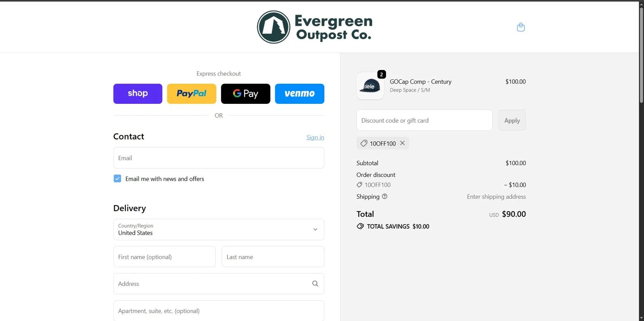Screen dimensions: 644x321
Task: Focus the Email input field
Action: [x=219, y=158]
